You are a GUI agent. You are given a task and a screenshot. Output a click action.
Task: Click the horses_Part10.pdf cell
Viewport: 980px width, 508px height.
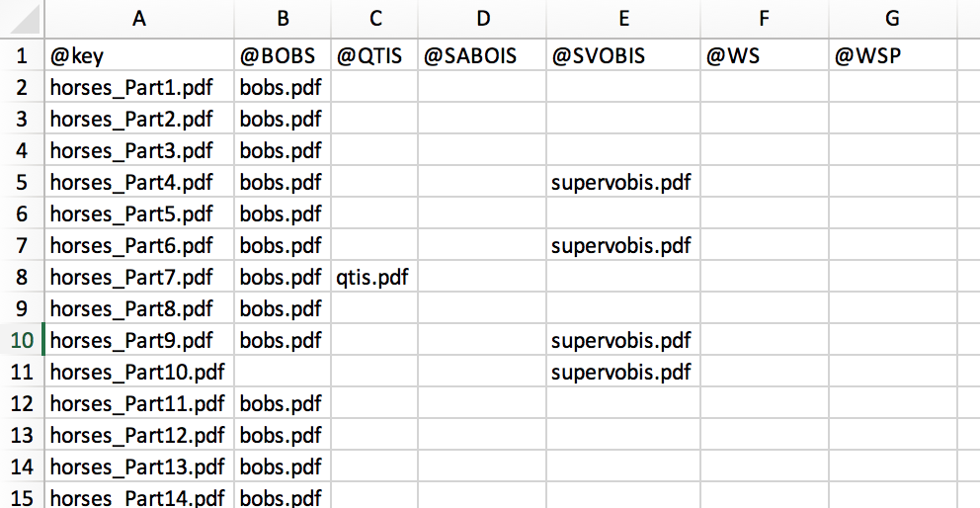pyautogui.click(x=138, y=373)
